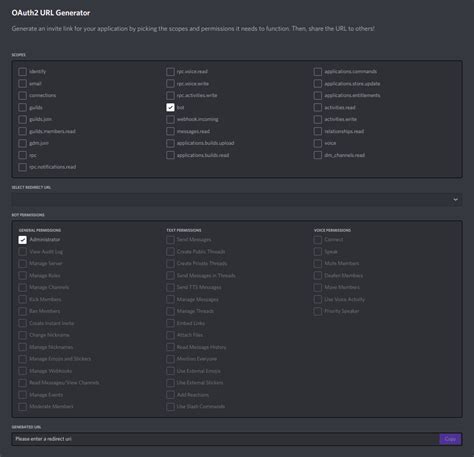This screenshot has width=474, height=457.
Task: Enable applications.entitlements scope
Action: click(x=318, y=96)
